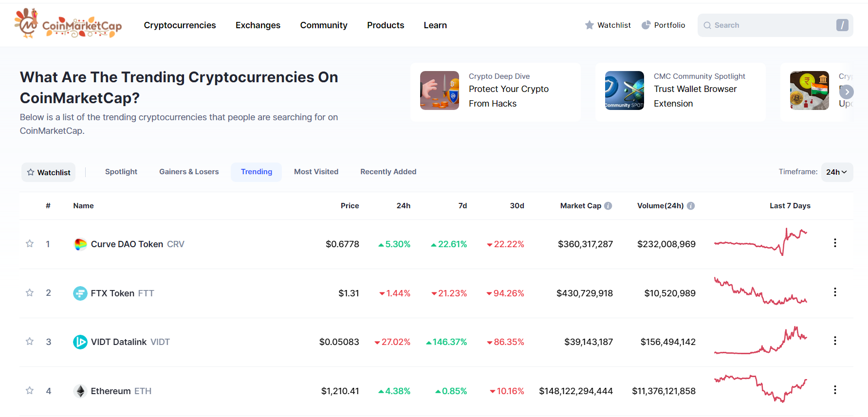Sort by the Name column header
Image resolution: width=868 pixels, height=417 pixels.
click(x=83, y=206)
